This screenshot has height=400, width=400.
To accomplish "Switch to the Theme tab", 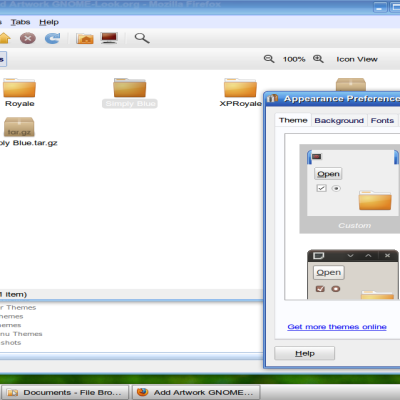I will tap(293, 120).
